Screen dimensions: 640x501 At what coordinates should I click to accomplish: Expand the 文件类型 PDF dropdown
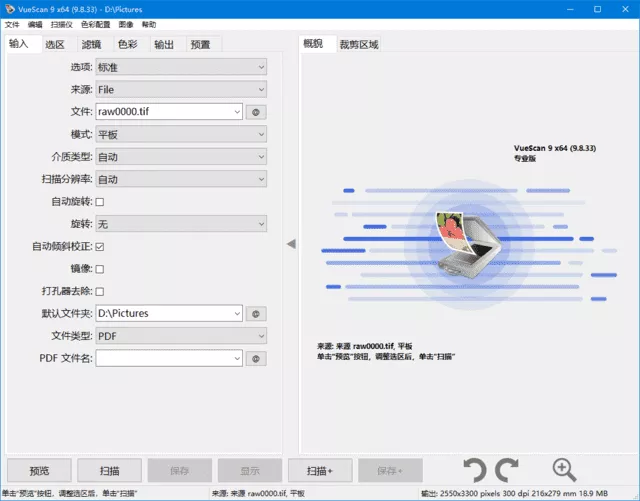pyautogui.click(x=181, y=336)
